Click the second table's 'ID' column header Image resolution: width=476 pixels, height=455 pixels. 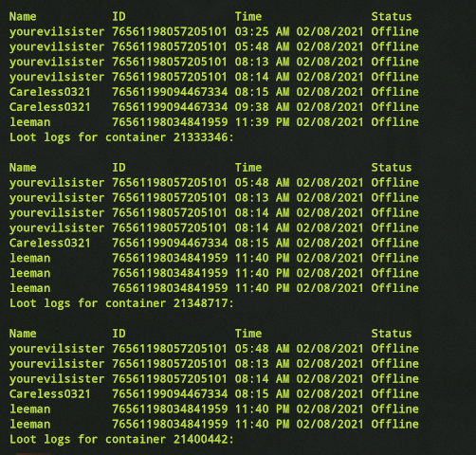[x=119, y=168]
